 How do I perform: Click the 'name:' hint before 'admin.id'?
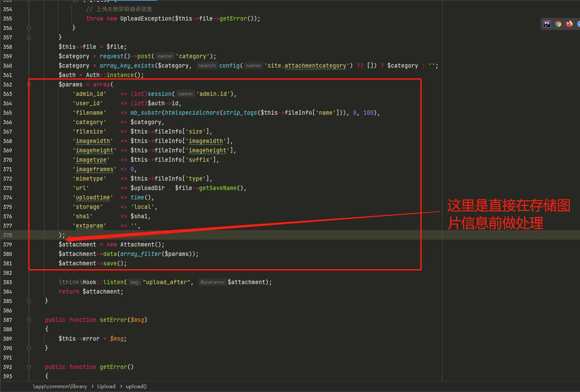click(x=185, y=94)
